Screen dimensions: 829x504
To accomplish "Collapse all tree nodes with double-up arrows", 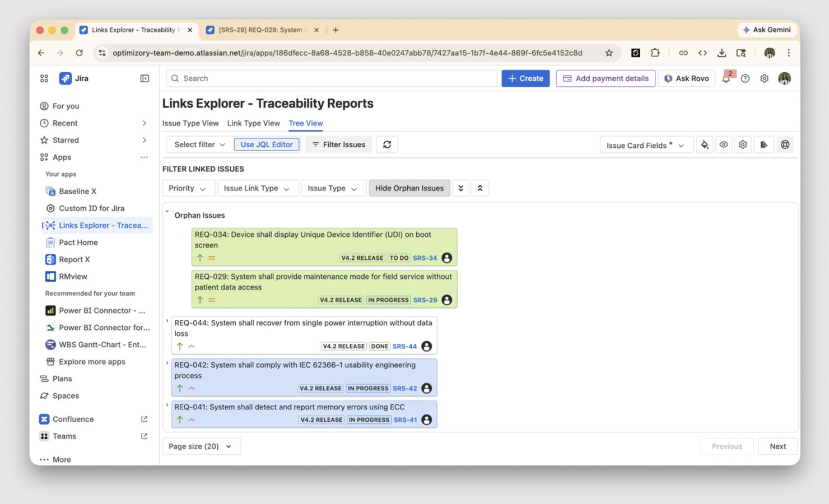I will point(480,188).
